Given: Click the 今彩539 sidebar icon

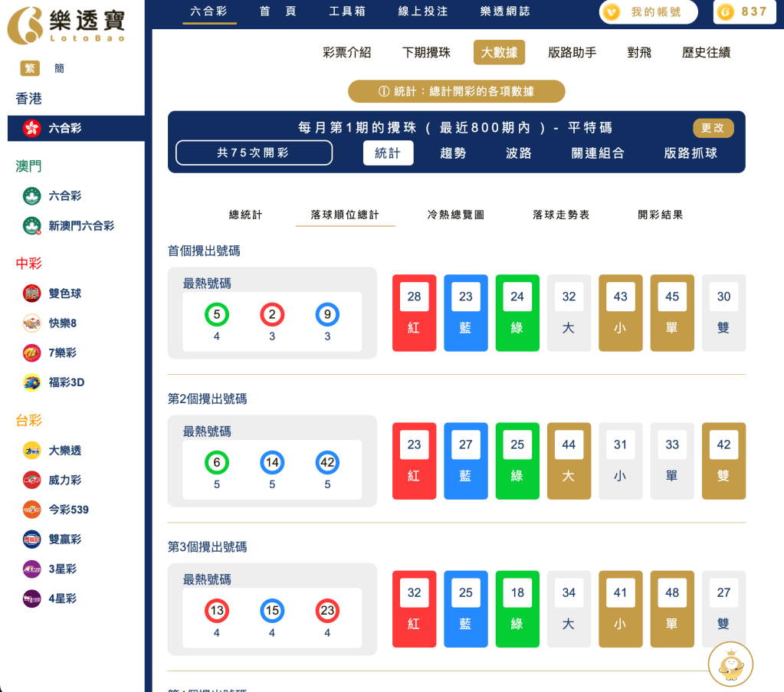Looking at the screenshot, I should [31, 510].
